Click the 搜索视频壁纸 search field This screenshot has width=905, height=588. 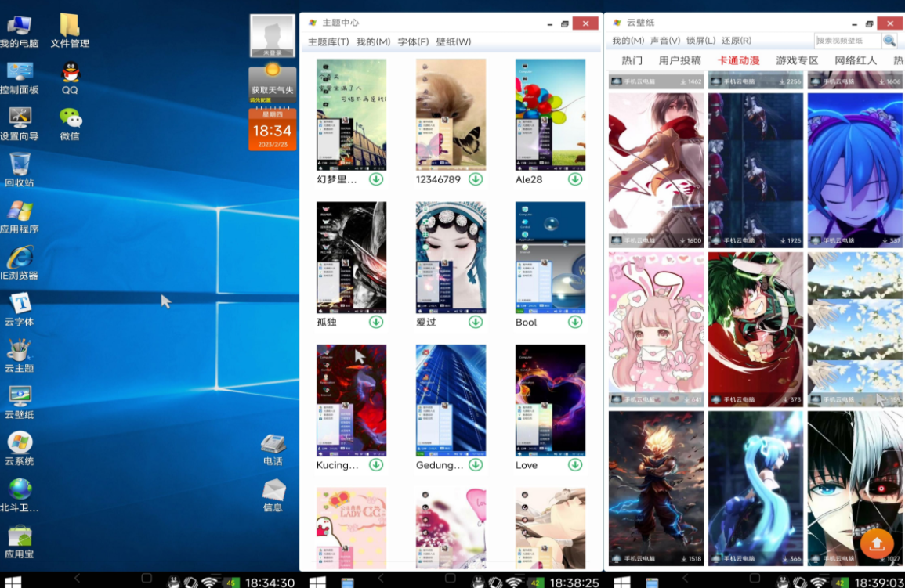[x=847, y=41]
